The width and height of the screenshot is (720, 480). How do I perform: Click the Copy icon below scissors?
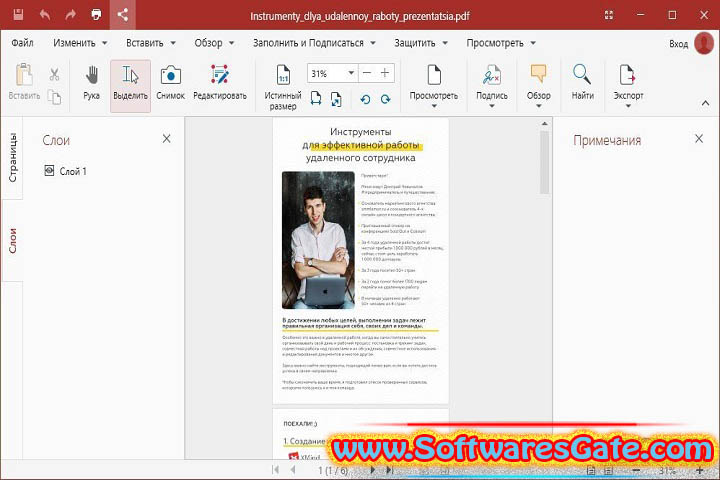(55, 97)
